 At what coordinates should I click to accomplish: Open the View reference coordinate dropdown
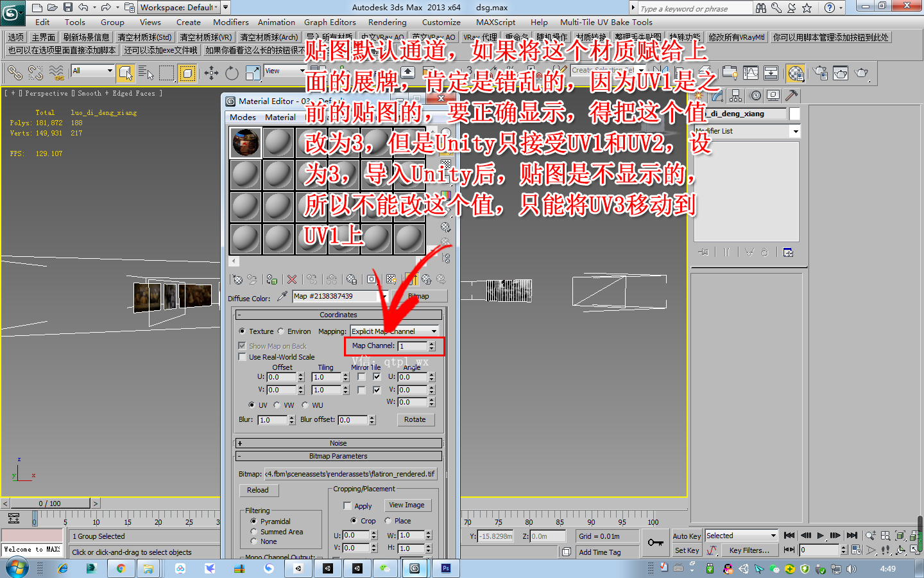coord(285,71)
